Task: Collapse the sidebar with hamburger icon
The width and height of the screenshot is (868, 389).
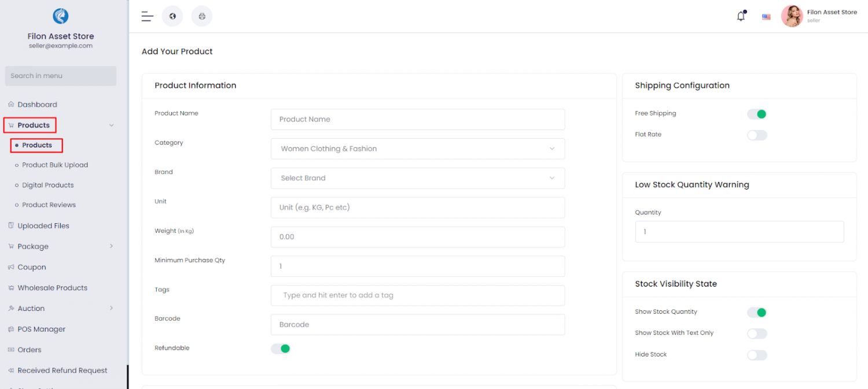Action: pyautogui.click(x=147, y=16)
